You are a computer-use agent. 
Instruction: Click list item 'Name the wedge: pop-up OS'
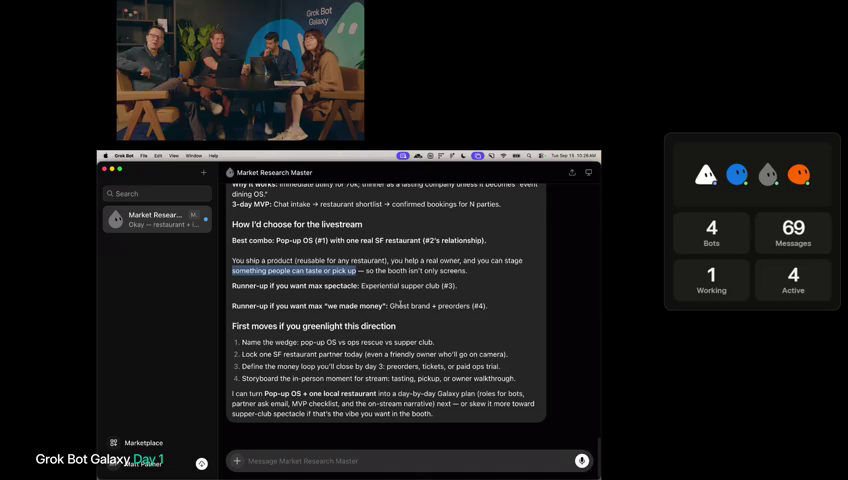coord(337,342)
